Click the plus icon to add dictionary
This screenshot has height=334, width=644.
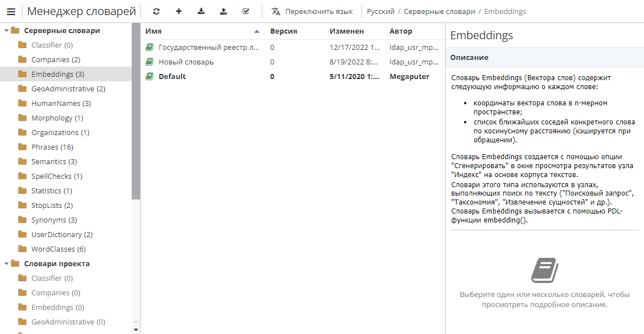pyautogui.click(x=179, y=12)
